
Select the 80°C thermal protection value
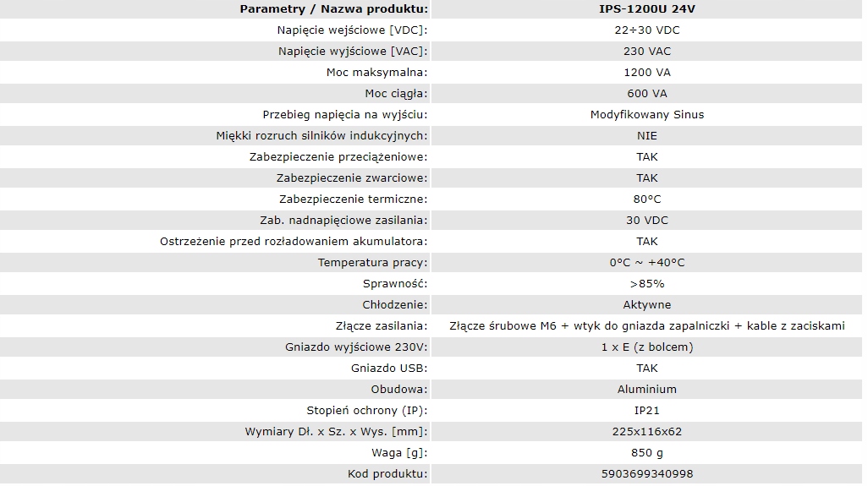point(646,199)
